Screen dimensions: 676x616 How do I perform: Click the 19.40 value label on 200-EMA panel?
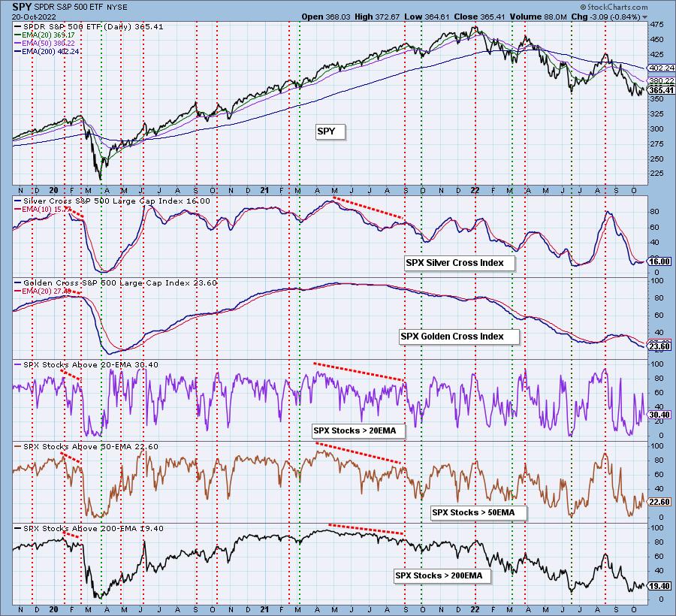pos(659,586)
